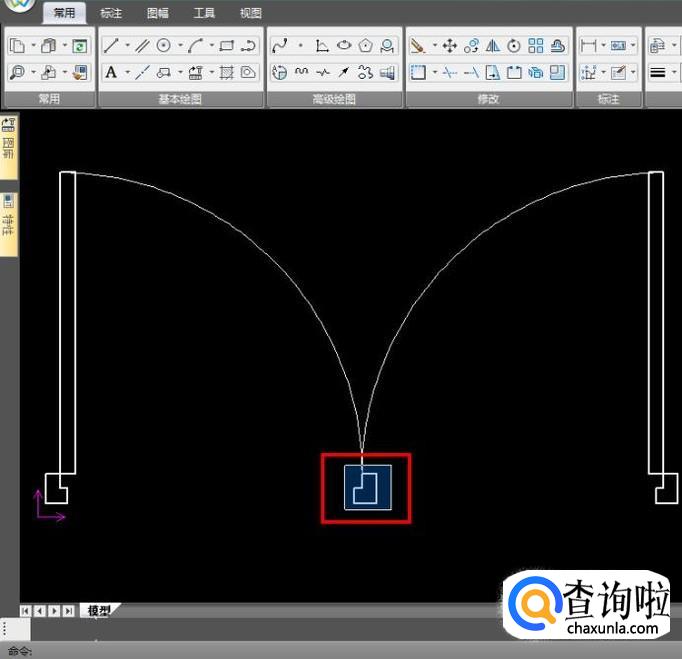Screen dimensions: 682x659
Task: Select the Circle drawing tool
Action: pos(163,46)
